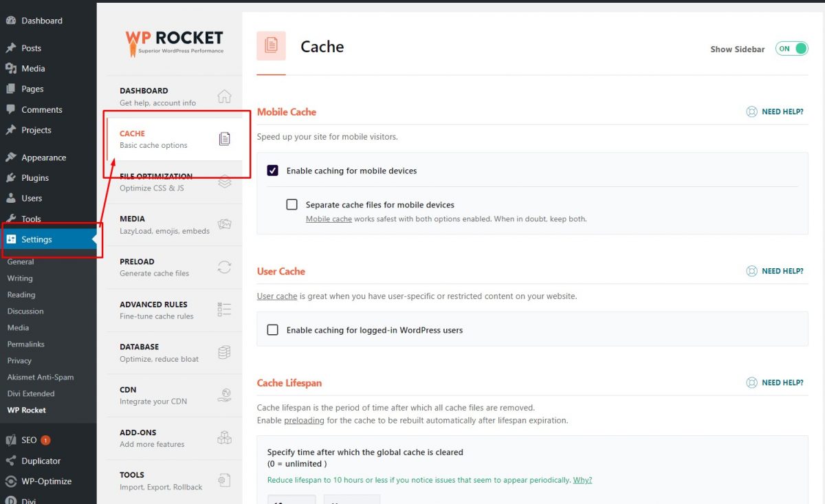Click the Plugins plug icon

[x=11, y=177]
